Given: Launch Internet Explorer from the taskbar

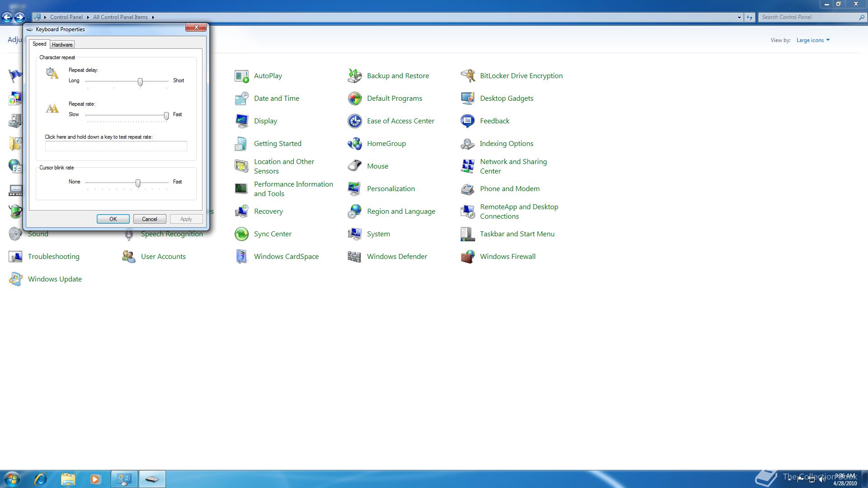Looking at the screenshot, I should click(41, 479).
